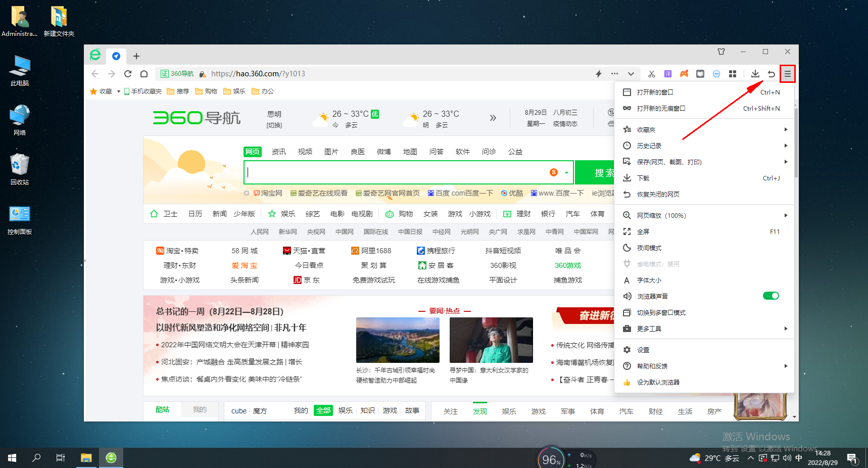868x468 pixels.
Task: Expand the more tools submenu arrow
Action: click(x=786, y=329)
